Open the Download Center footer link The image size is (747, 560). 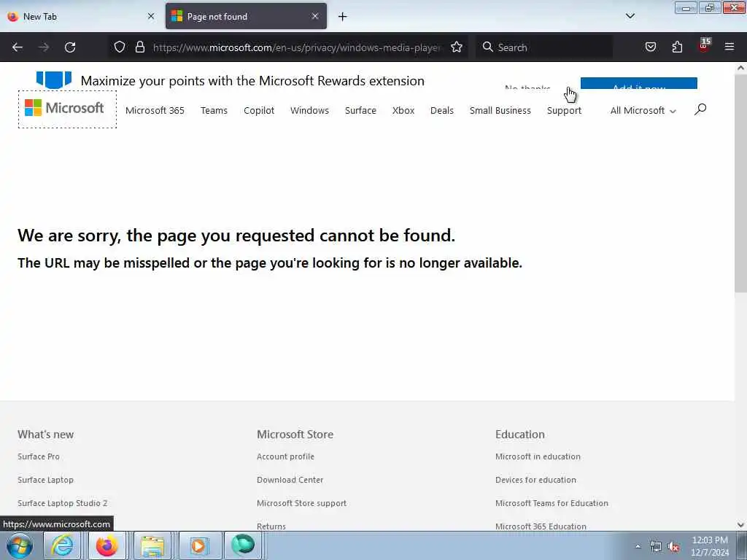click(290, 480)
